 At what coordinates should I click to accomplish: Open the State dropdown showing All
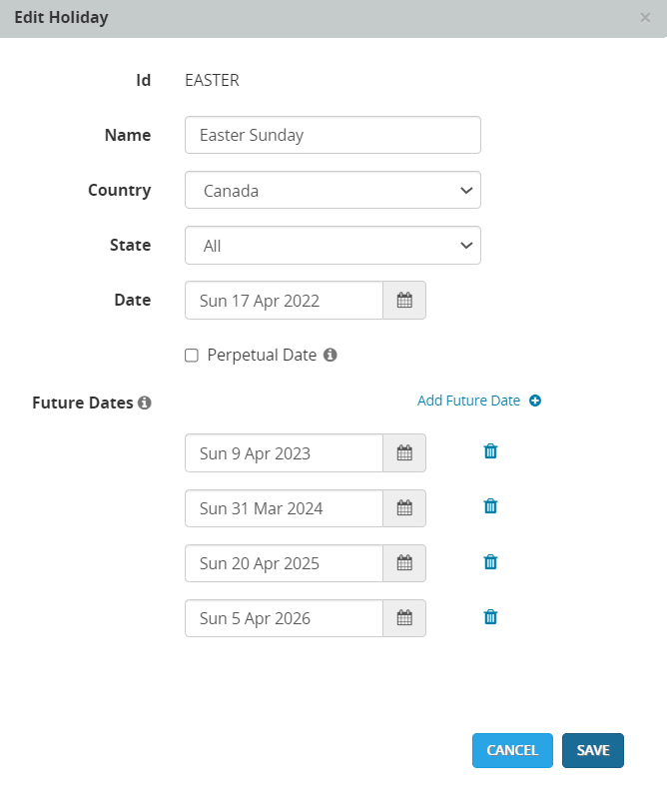333,246
